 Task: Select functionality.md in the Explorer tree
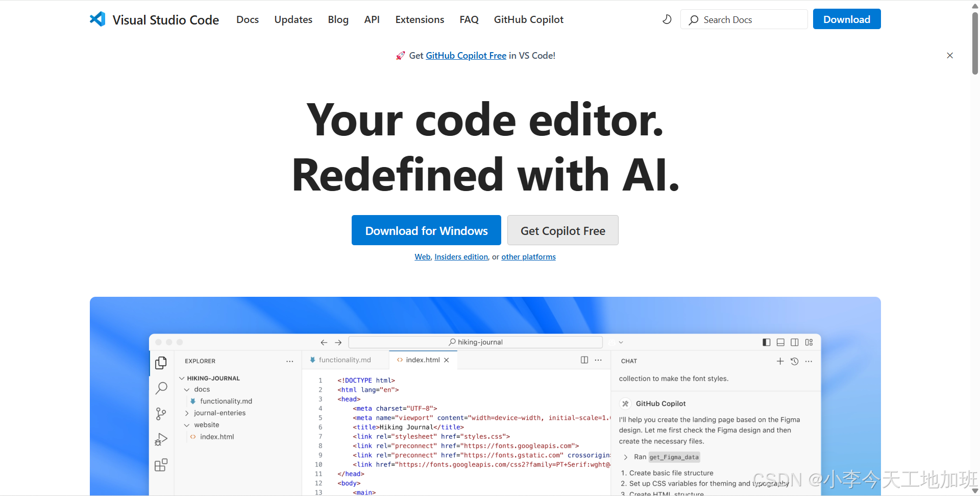226,401
